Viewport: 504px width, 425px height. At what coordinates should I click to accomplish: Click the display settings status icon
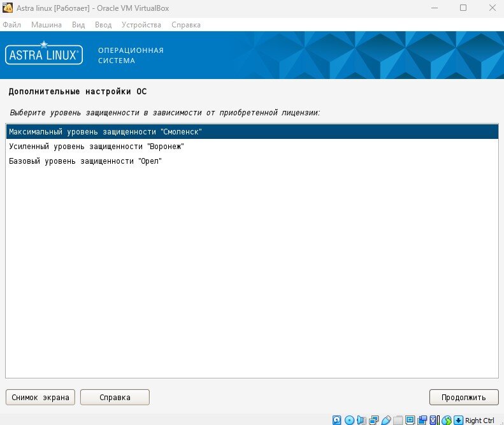[410, 420]
